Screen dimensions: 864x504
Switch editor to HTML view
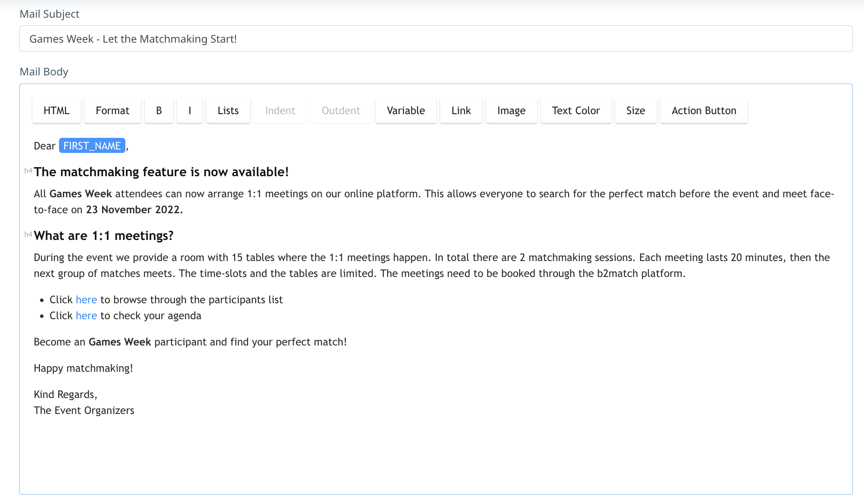(x=56, y=111)
